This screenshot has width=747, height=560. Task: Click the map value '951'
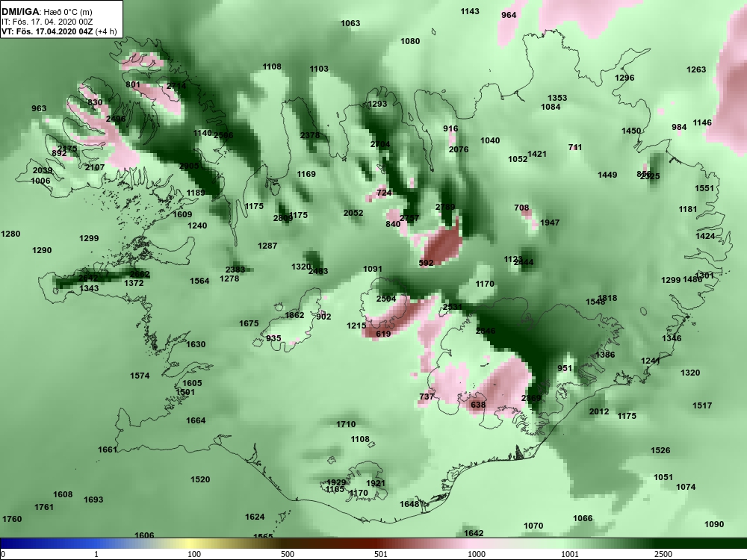565,369
